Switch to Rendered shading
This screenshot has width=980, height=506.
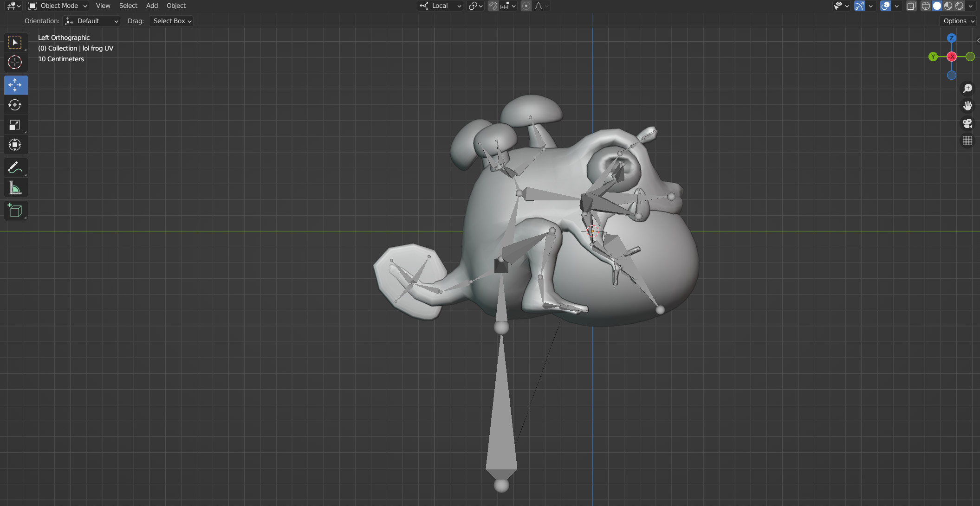[959, 6]
